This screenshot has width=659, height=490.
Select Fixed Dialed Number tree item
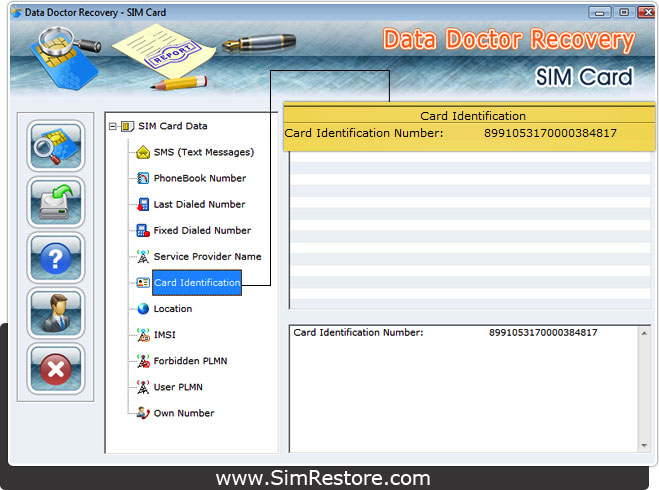(202, 230)
